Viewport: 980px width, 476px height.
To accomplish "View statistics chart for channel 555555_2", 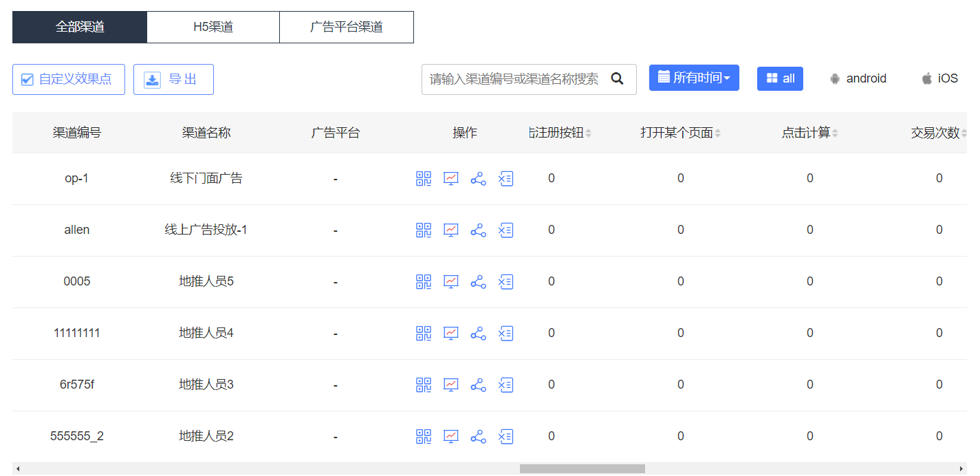I will [451, 437].
